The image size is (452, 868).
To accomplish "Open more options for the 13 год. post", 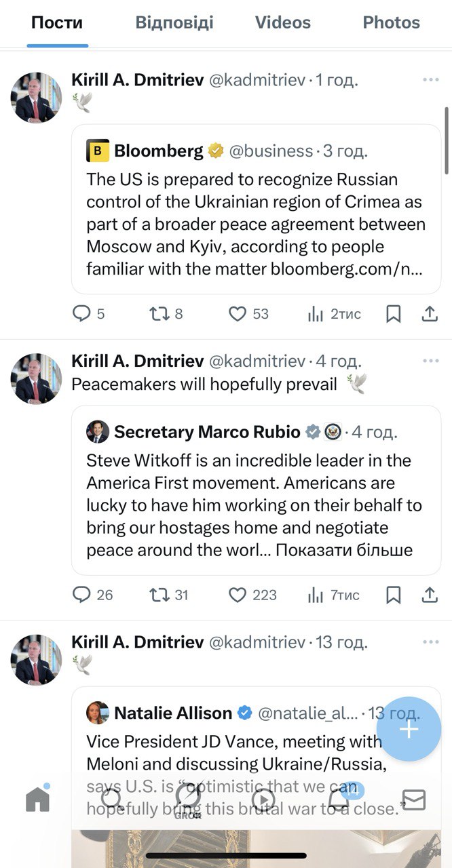I will click(431, 642).
